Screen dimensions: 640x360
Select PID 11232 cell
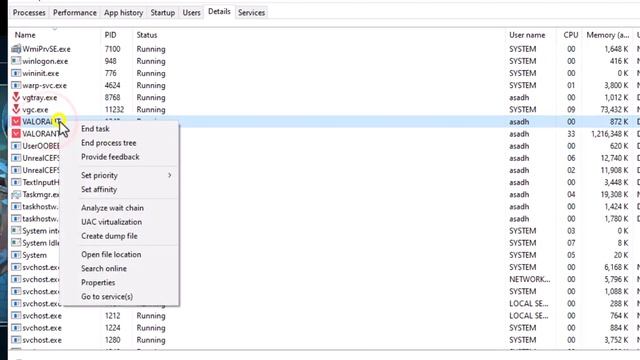click(x=114, y=110)
